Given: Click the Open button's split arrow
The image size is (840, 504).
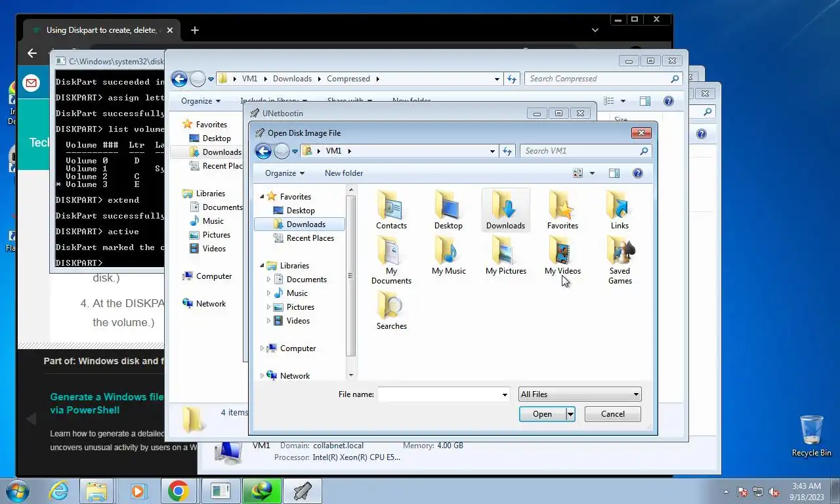Looking at the screenshot, I should pyautogui.click(x=570, y=414).
